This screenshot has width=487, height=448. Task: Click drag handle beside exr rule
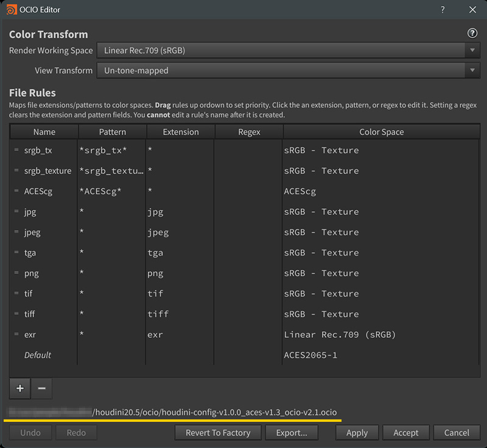tap(16, 335)
